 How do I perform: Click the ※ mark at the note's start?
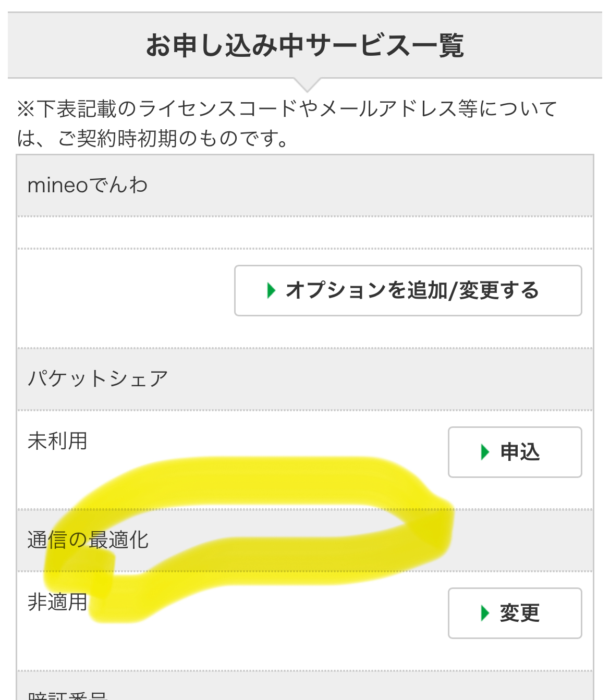coord(25,109)
